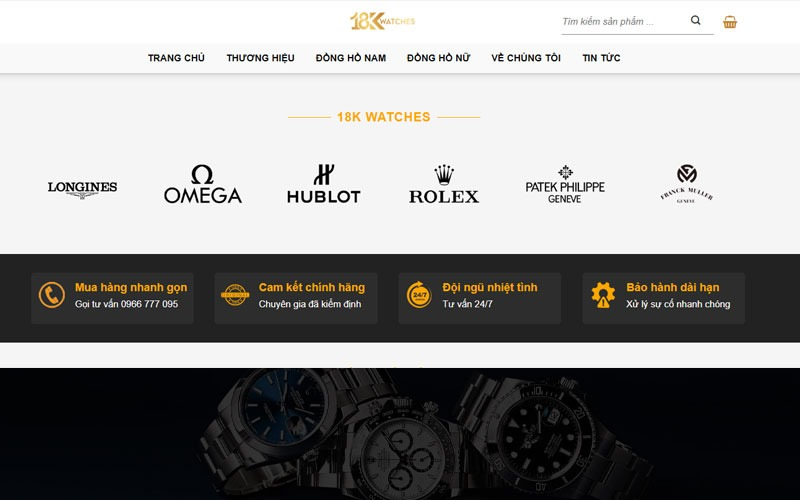This screenshot has width=800, height=500.
Task: Select the Omega brand logo
Action: coord(203,184)
